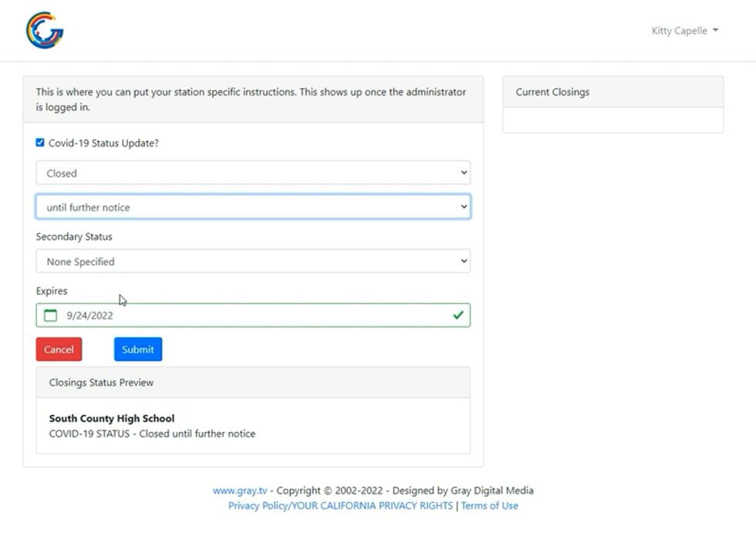Click the Gray G logo
The width and height of the screenshot is (756, 540).
[x=45, y=31]
